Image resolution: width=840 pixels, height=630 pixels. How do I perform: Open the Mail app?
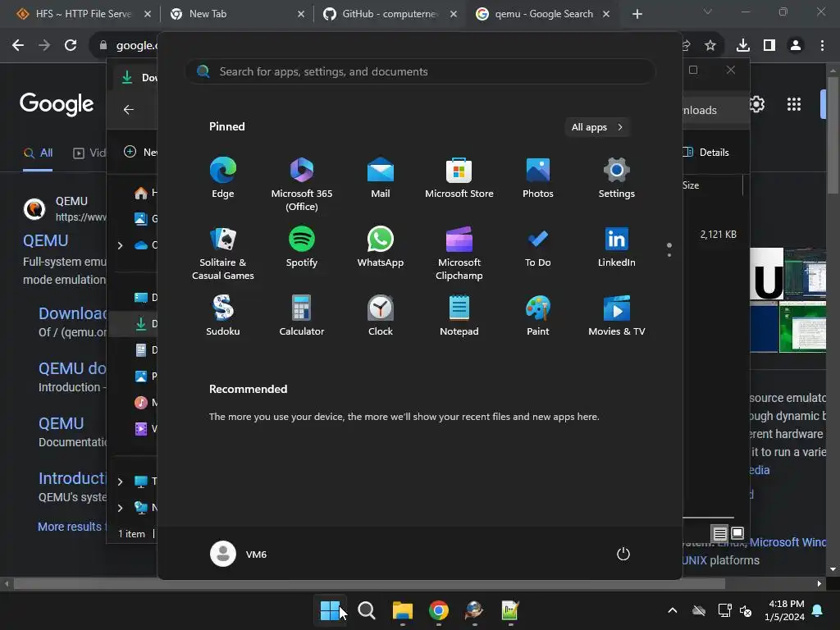381,178
